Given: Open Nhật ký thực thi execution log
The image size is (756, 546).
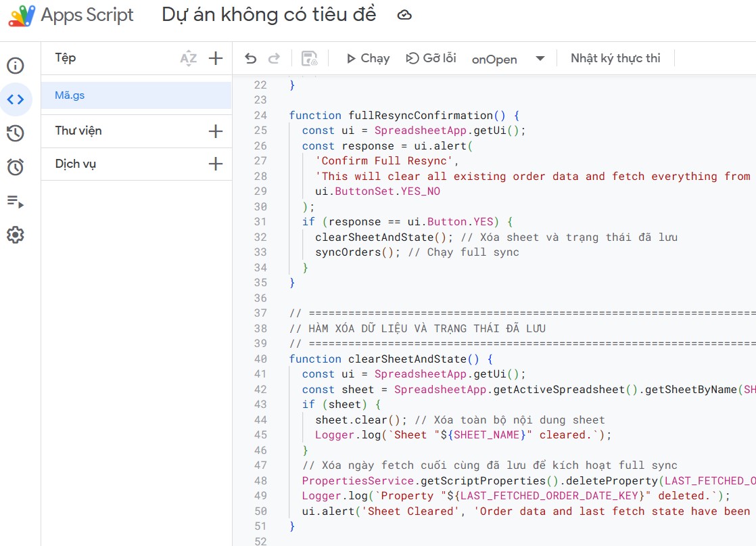Looking at the screenshot, I should click(x=615, y=58).
